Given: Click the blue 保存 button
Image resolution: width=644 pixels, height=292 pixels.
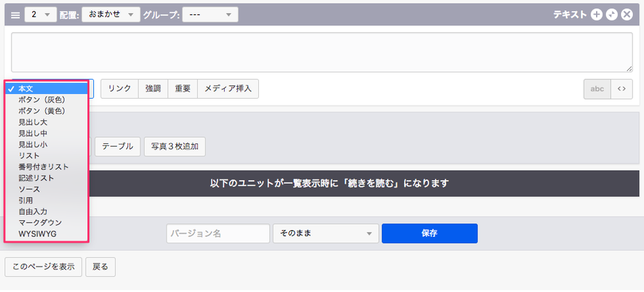Looking at the screenshot, I should coord(430,233).
